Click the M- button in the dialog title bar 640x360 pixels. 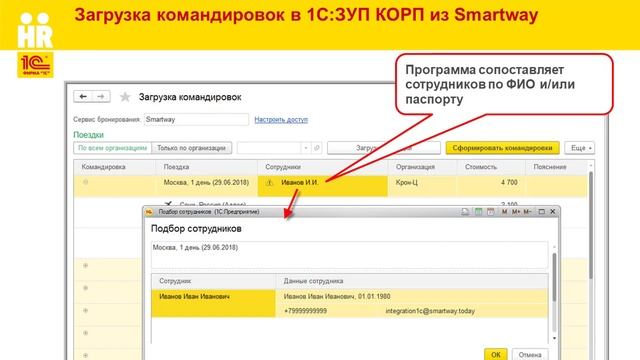527,211
